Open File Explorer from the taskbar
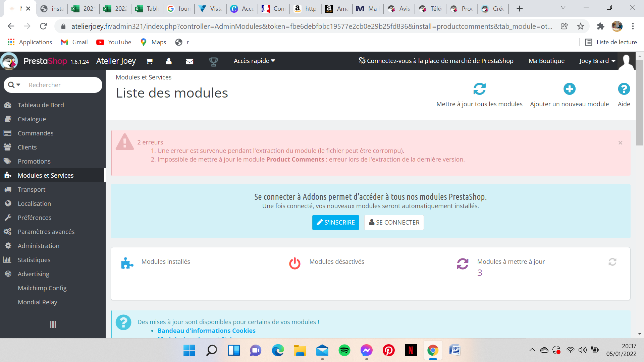The image size is (644, 362). (x=300, y=350)
